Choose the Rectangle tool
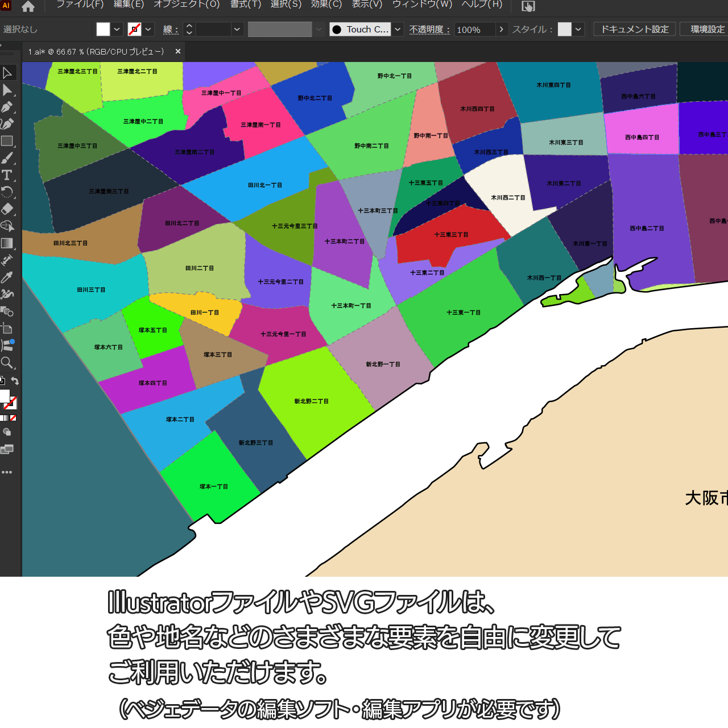This screenshot has width=728, height=728. (x=7, y=141)
